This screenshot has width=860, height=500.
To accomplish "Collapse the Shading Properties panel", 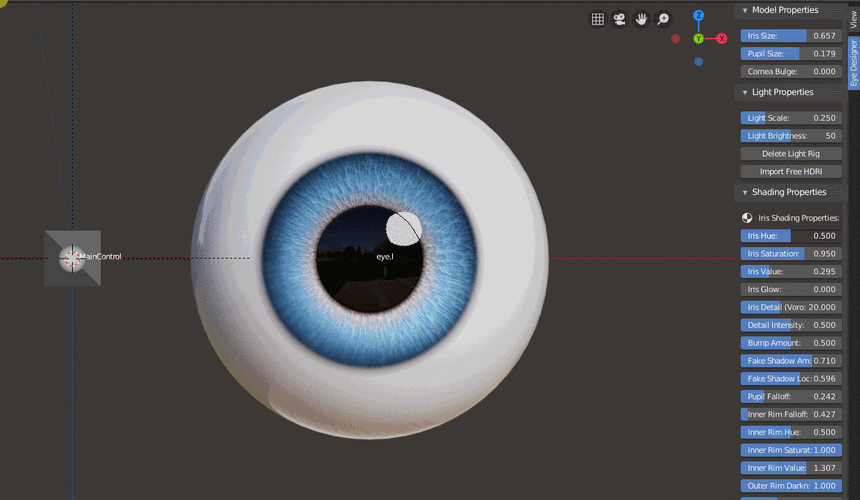I will tap(745, 192).
